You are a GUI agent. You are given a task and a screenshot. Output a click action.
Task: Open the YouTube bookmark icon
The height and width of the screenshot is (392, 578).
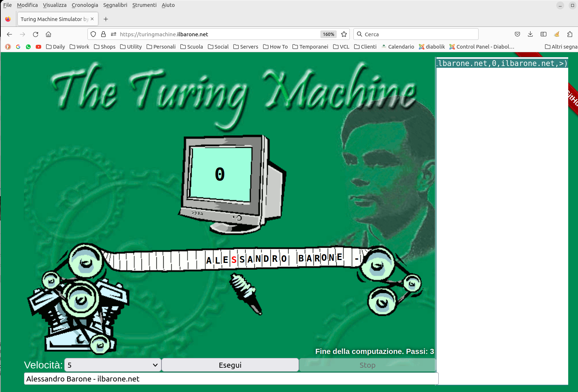38,47
